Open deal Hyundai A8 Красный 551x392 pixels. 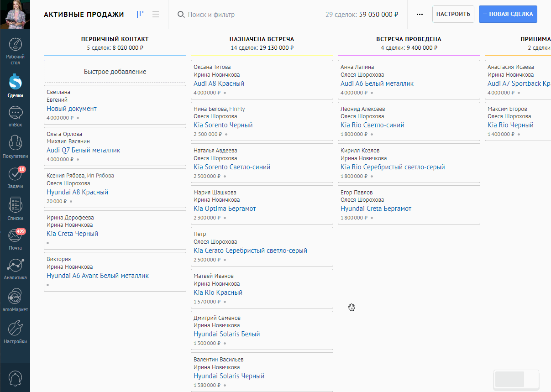(77, 192)
